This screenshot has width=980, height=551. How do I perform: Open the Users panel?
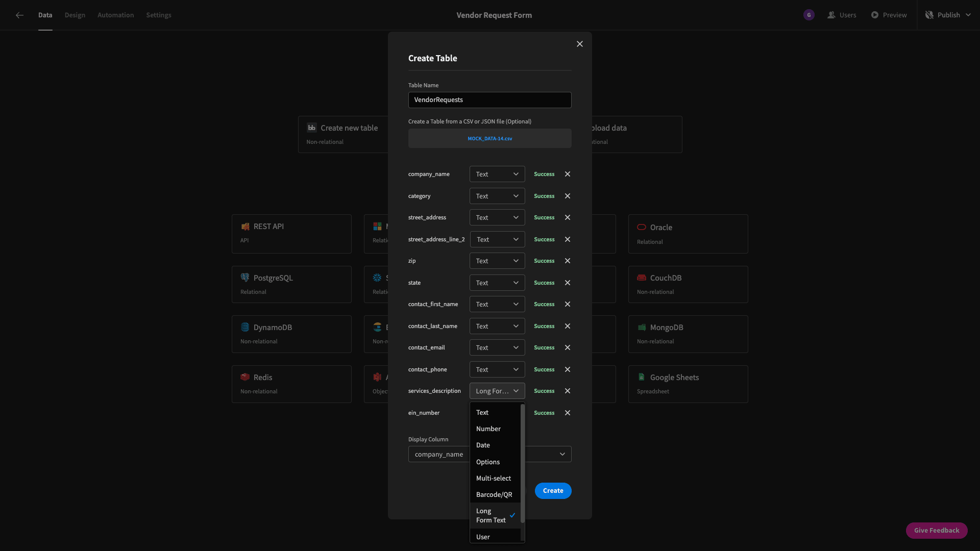842,15
